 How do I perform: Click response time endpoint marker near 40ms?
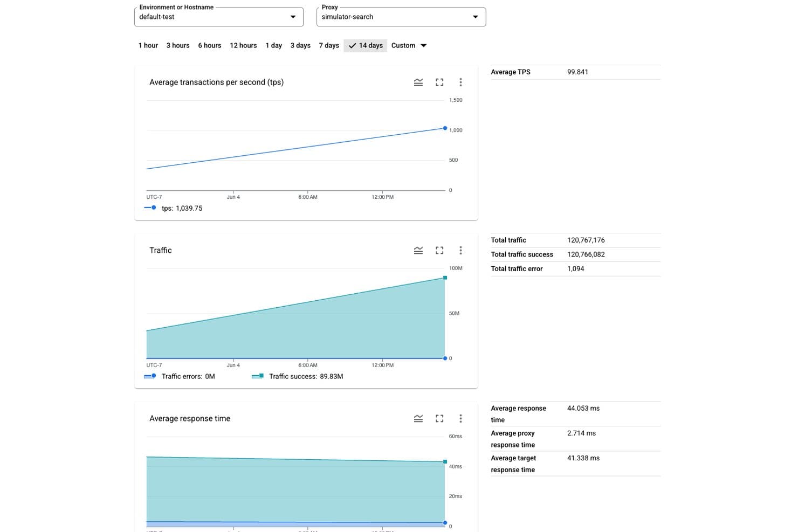click(445, 462)
